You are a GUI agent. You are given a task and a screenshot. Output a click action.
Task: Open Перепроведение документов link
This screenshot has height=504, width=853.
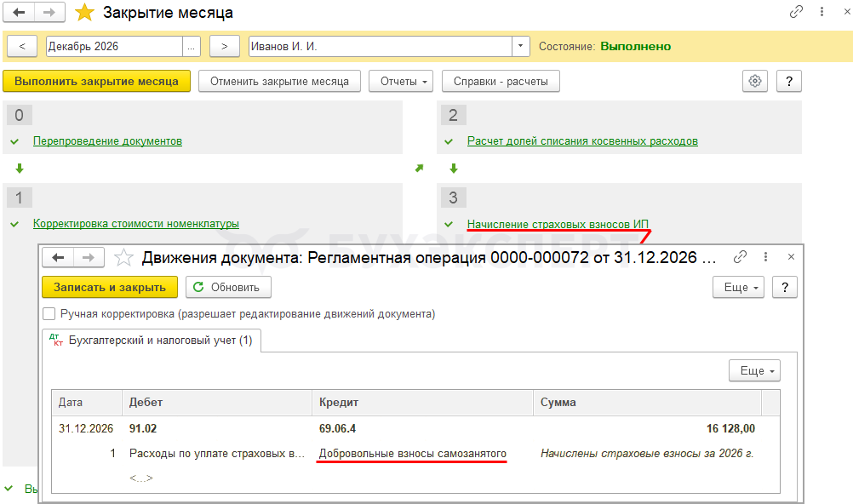pos(108,141)
